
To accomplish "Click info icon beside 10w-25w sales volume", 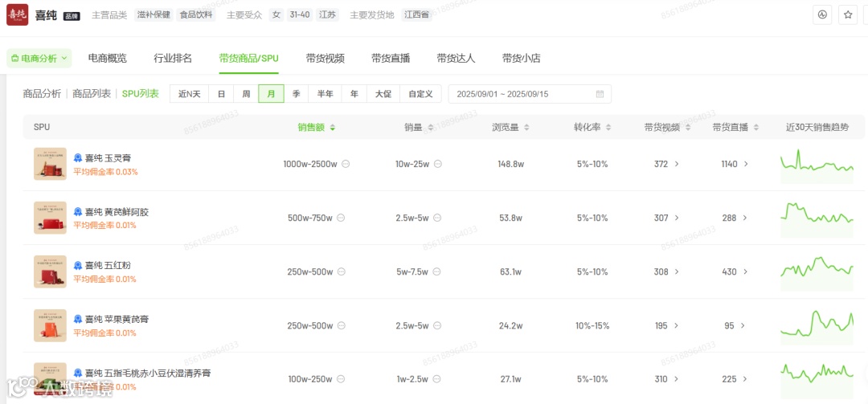I will (437, 164).
